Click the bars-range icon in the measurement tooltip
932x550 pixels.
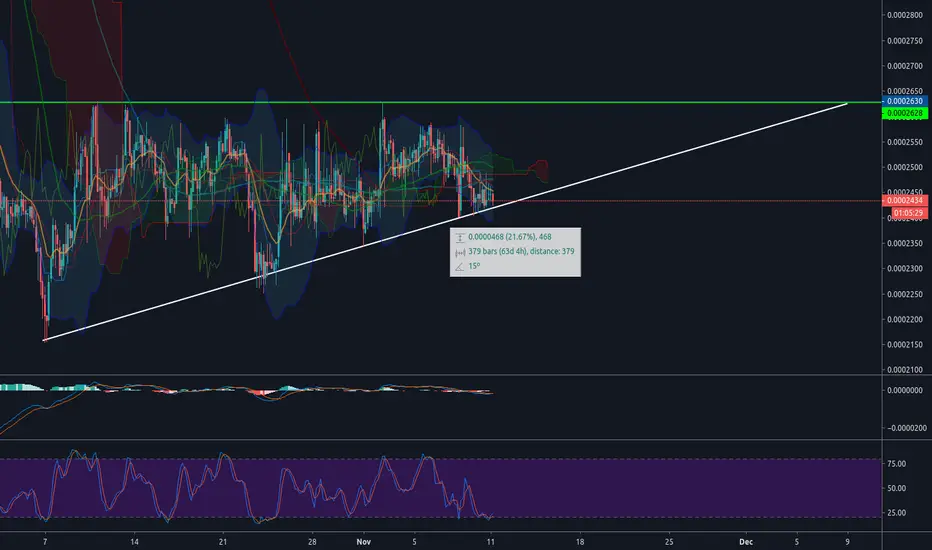coord(459,252)
